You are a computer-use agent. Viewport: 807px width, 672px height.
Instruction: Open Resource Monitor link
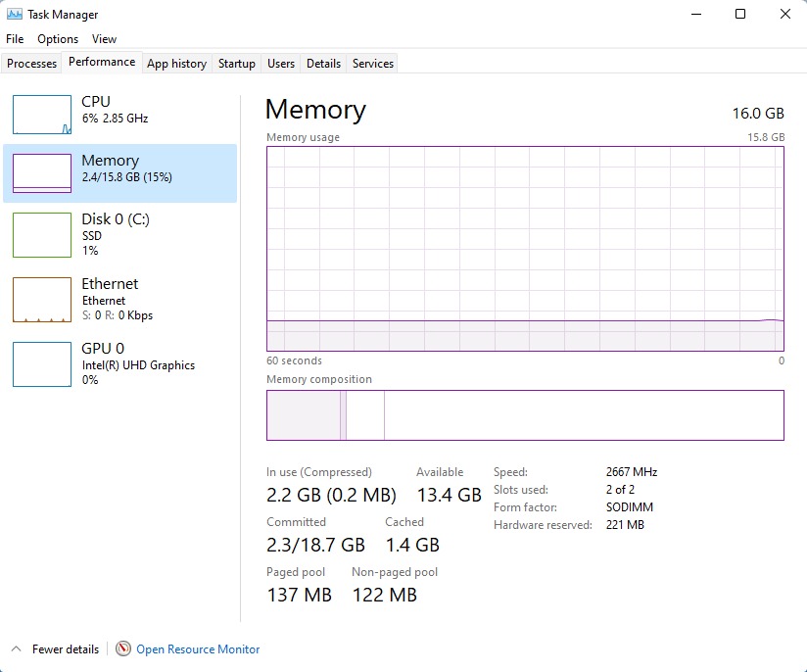point(198,649)
